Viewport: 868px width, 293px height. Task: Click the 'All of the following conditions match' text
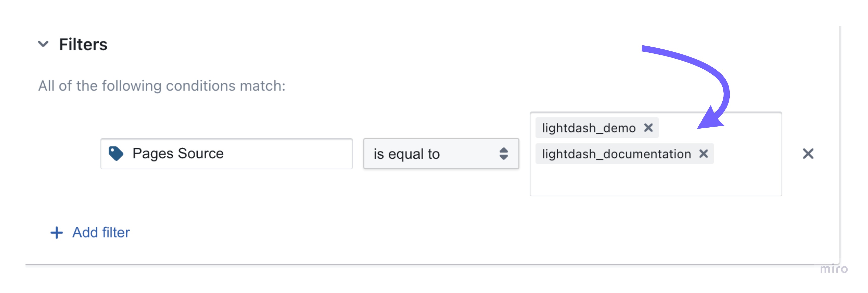162,86
